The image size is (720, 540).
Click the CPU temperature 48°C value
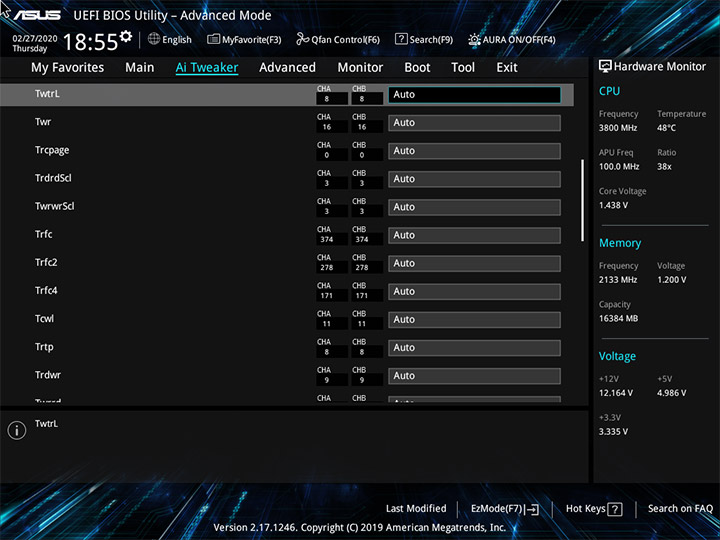(666, 128)
